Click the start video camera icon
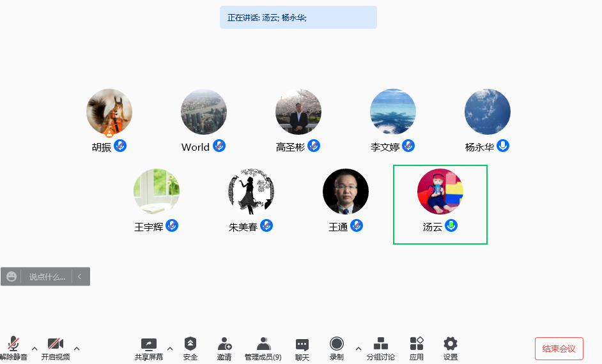 (56, 344)
